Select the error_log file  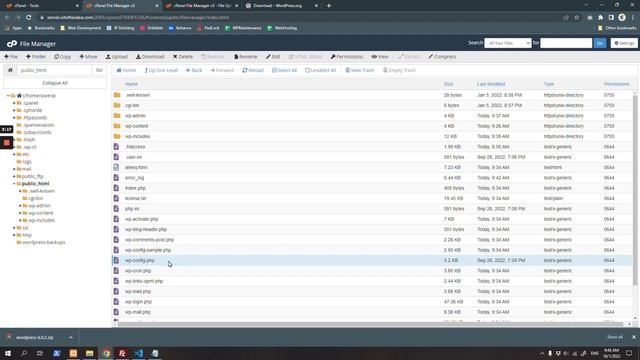pos(134,178)
